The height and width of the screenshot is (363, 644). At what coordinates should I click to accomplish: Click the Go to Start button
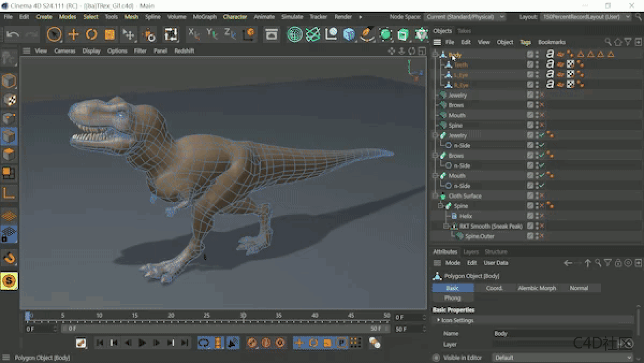point(99,342)
